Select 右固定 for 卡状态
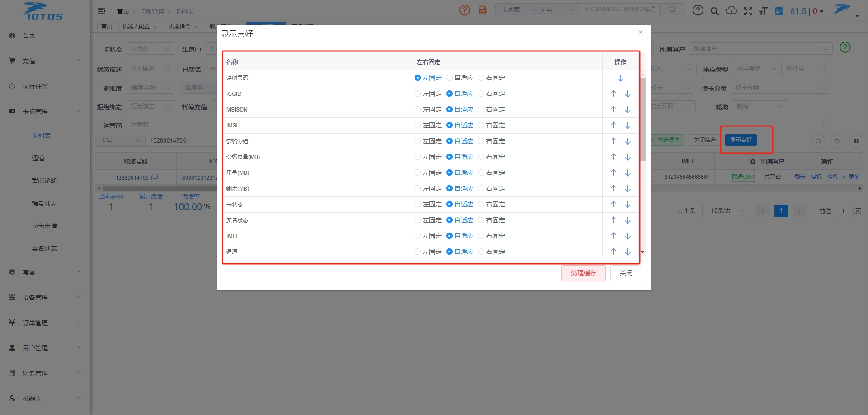The width and height of the screenshot is (868, 415). pyautogui.click(x=491, y=204)
